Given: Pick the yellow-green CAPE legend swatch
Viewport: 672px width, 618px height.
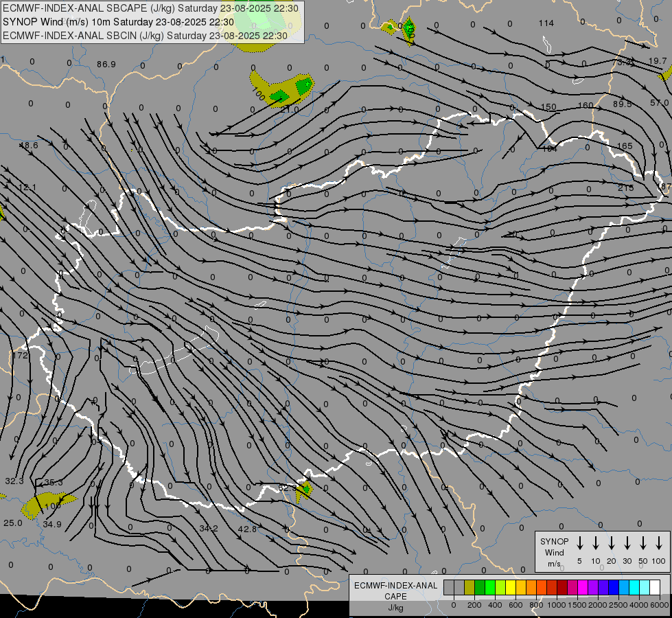Looking at the screenshot, I should pyautogui.click(x=500, y=588).
